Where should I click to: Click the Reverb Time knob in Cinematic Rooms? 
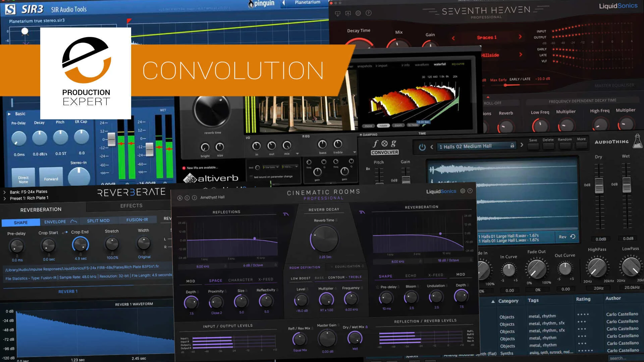tap(324, 239)
